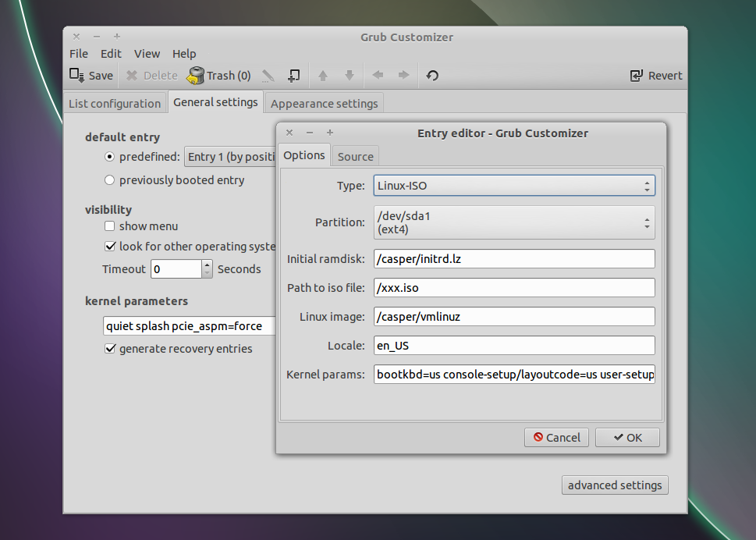Switch to Appearance settings tab
Viewport: 756px width, 540px height.
coord(325,104)
